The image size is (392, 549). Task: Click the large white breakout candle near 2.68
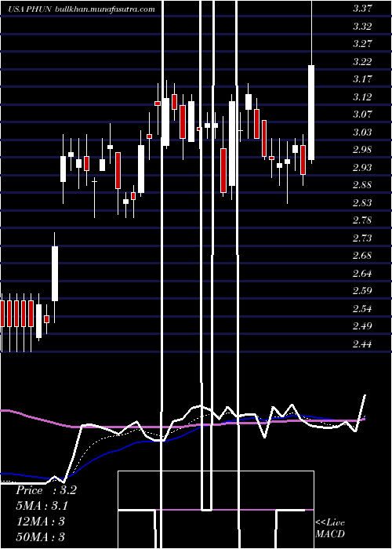[x=55, y=274]
